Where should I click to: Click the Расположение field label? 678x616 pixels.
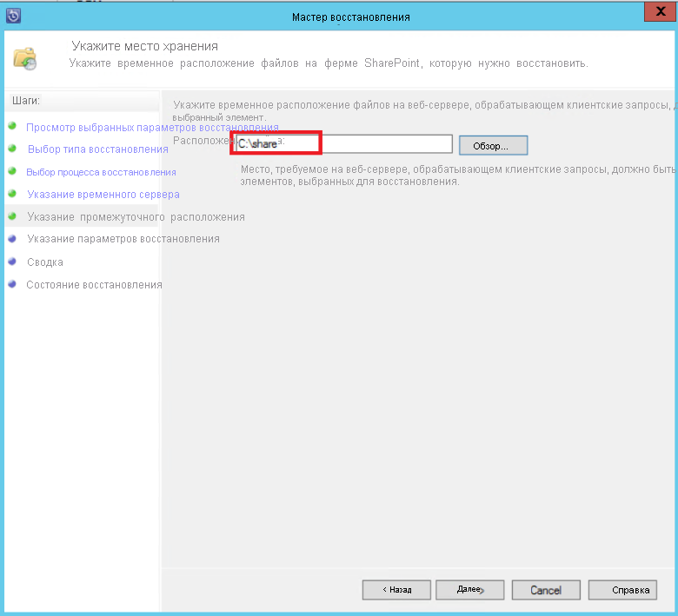203,141
